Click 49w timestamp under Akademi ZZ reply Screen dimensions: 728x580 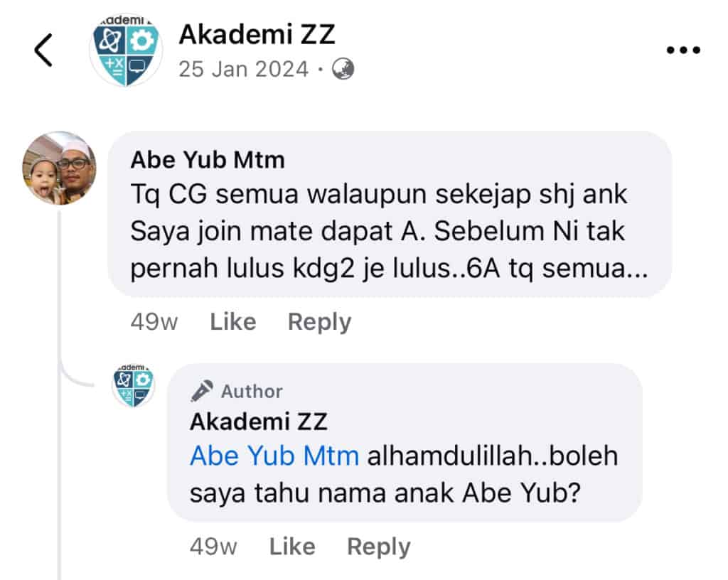tap(213, 546)
